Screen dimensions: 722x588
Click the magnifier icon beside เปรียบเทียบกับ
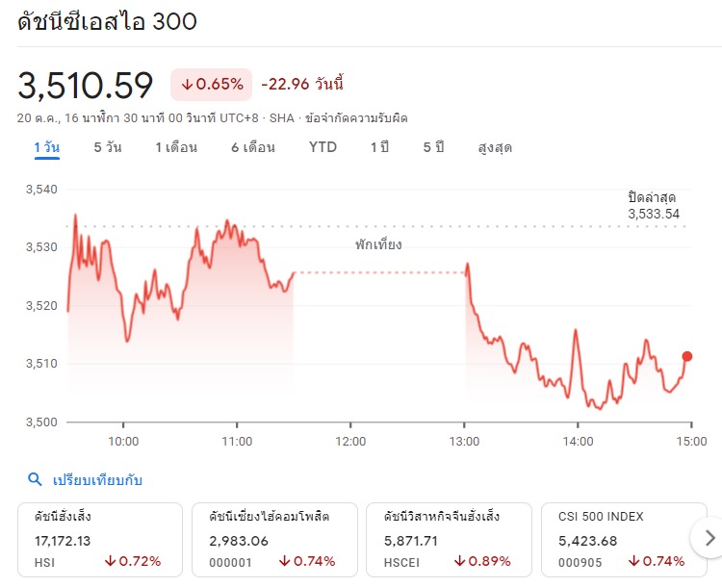tap(35, 480)
